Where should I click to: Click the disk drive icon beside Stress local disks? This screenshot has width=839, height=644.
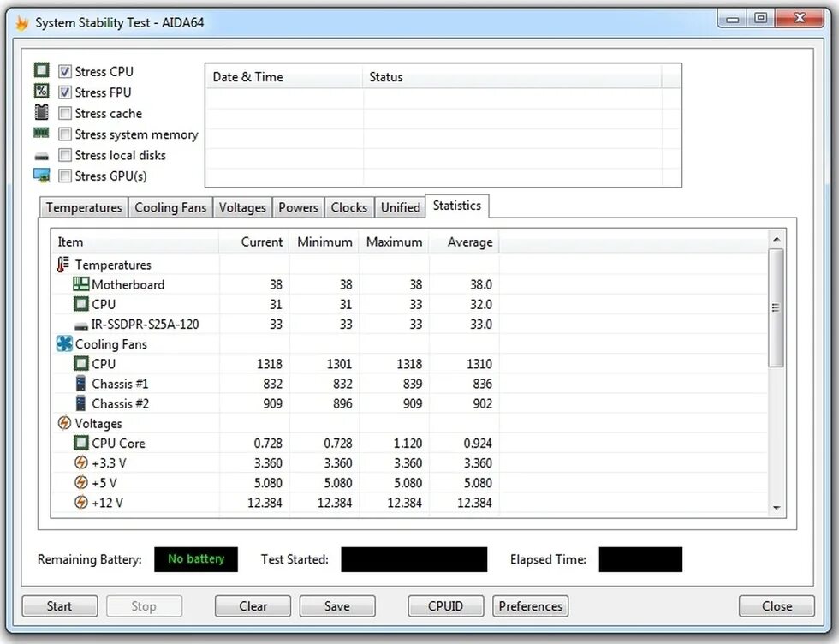(42, 157)
